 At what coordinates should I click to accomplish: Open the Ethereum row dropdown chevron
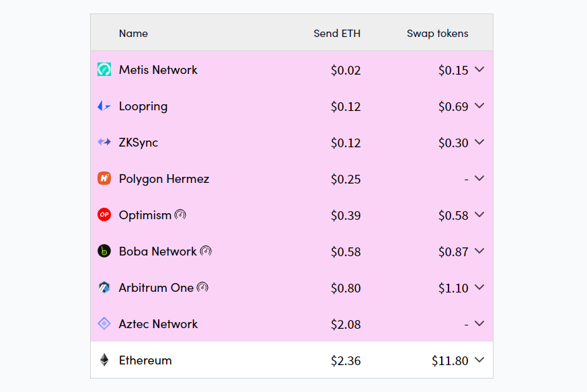[x=479, y=360]
